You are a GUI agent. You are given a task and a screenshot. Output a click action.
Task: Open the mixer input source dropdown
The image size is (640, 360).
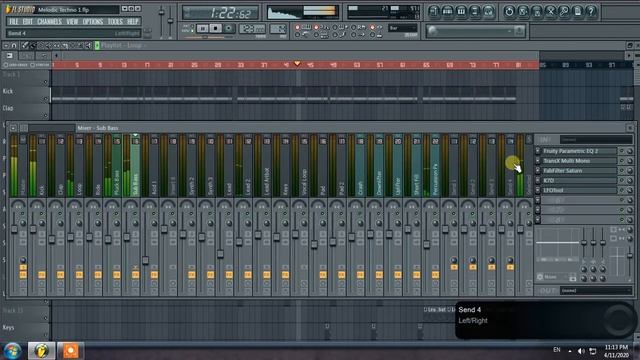596,140
